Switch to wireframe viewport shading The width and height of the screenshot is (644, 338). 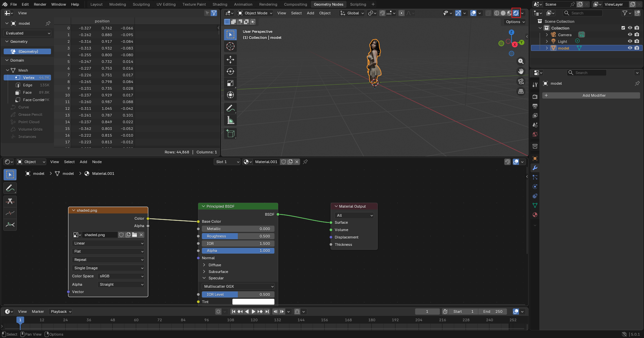(497, 13)
